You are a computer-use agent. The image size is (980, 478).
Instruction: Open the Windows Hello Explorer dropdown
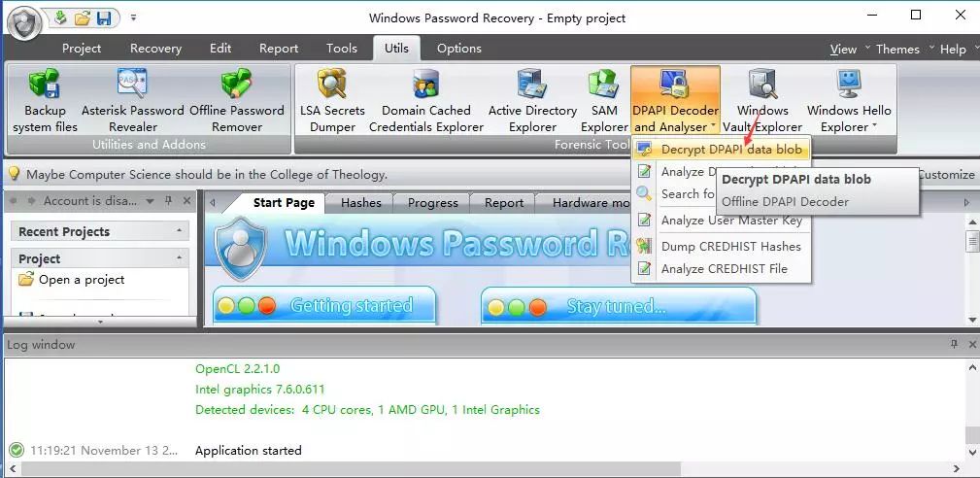point(849,100)
